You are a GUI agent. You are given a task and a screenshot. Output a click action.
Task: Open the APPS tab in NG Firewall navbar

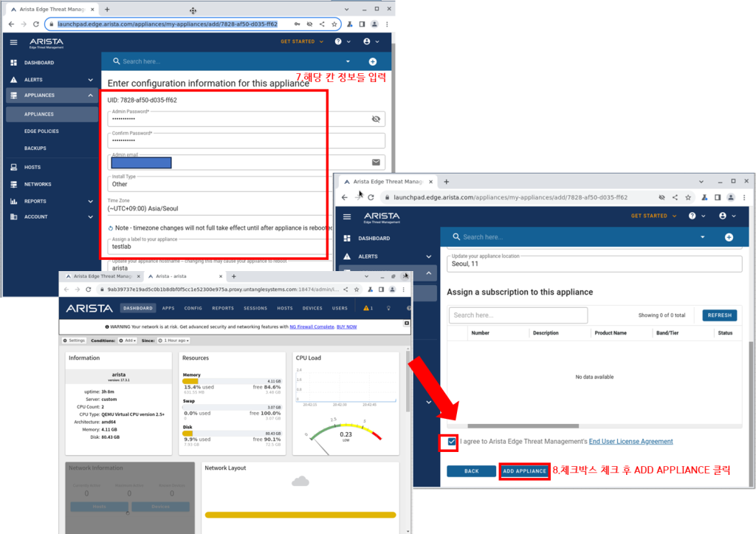point(168,308)
